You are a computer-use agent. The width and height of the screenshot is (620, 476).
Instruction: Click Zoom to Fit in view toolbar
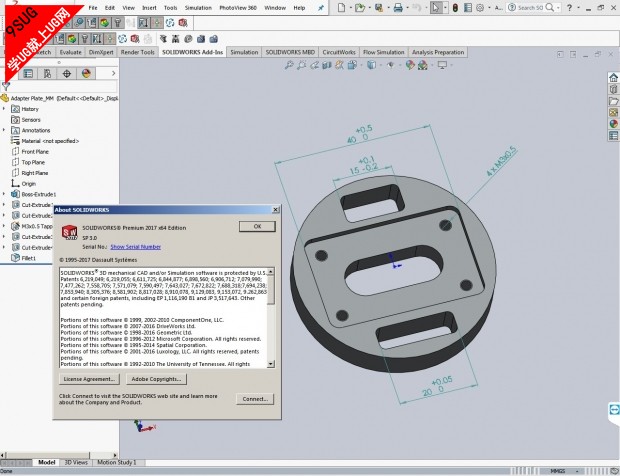[289, 65]
